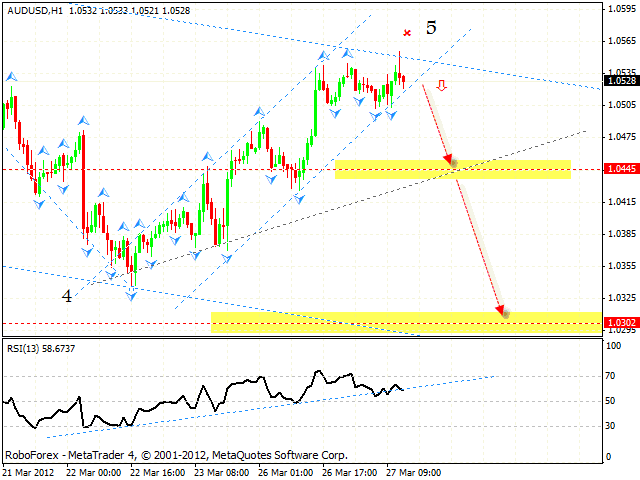
Task: Click the 1.0385 price axis label
Action: coord(622,234)
